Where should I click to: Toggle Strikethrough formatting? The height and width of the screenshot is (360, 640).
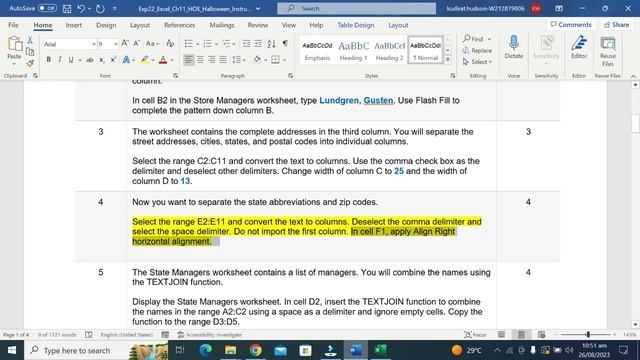tap(90, 60)
